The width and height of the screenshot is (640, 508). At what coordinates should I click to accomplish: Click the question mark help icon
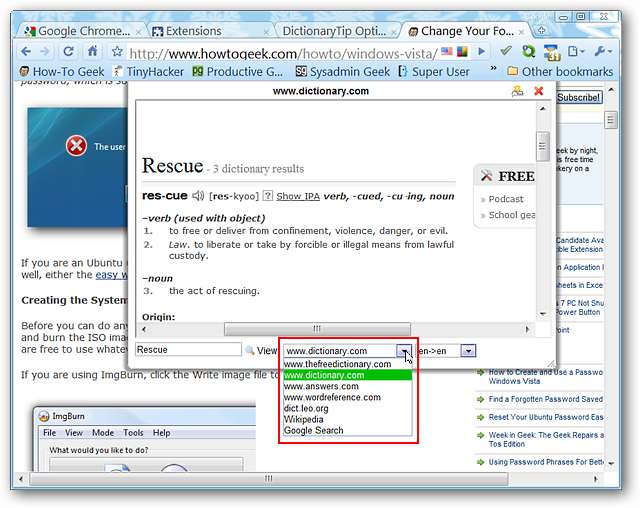(x=268, y=196)
